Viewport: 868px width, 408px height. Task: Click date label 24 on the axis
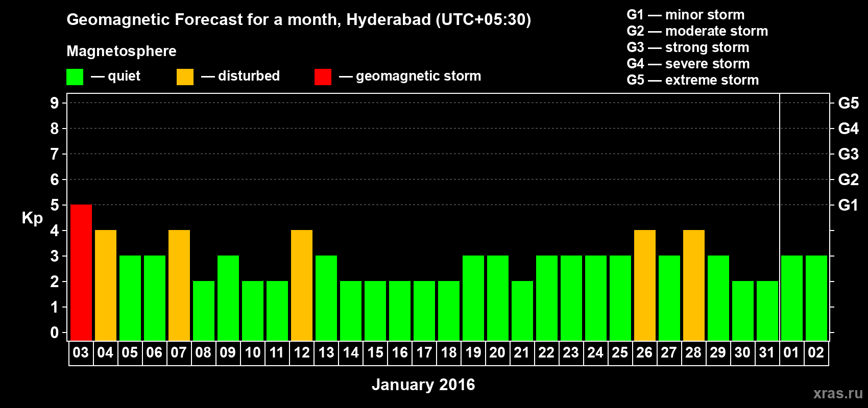point(595,353)
